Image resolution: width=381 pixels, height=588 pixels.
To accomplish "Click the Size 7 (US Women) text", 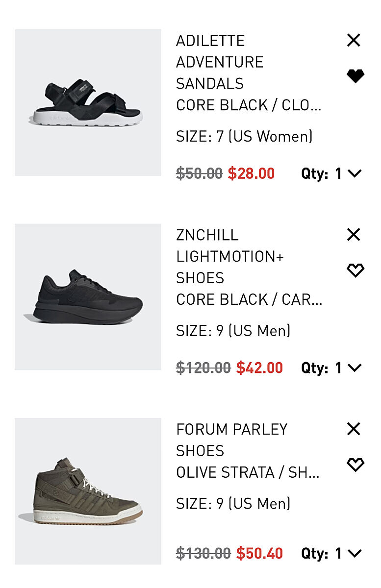I will coord(244,136).
